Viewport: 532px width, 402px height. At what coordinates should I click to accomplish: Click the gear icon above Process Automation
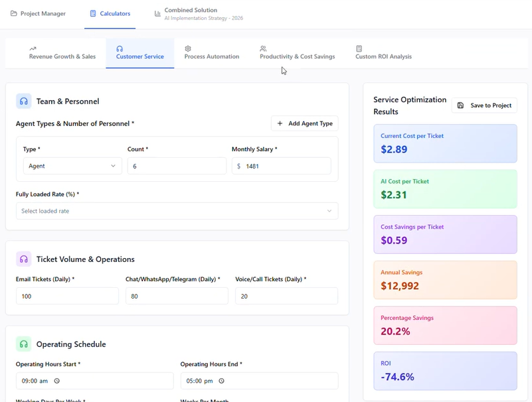(188, 49)
